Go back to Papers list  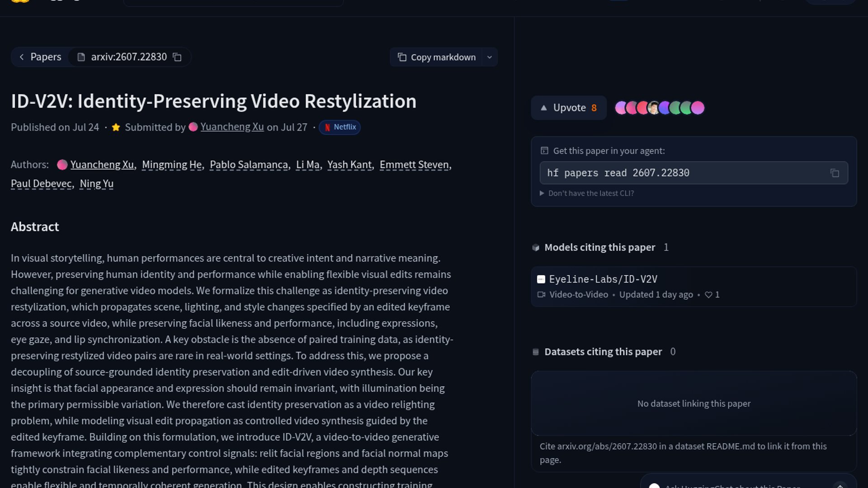(x=40, y=57)
